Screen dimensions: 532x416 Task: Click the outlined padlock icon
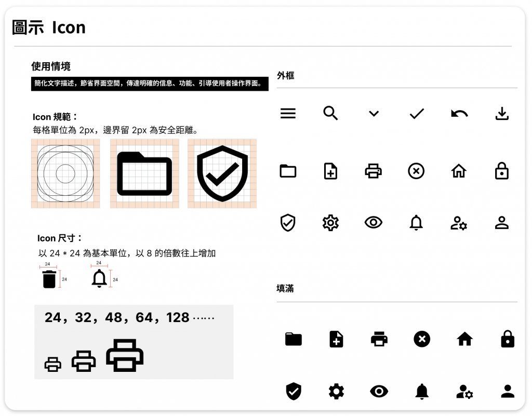(501, 170)
